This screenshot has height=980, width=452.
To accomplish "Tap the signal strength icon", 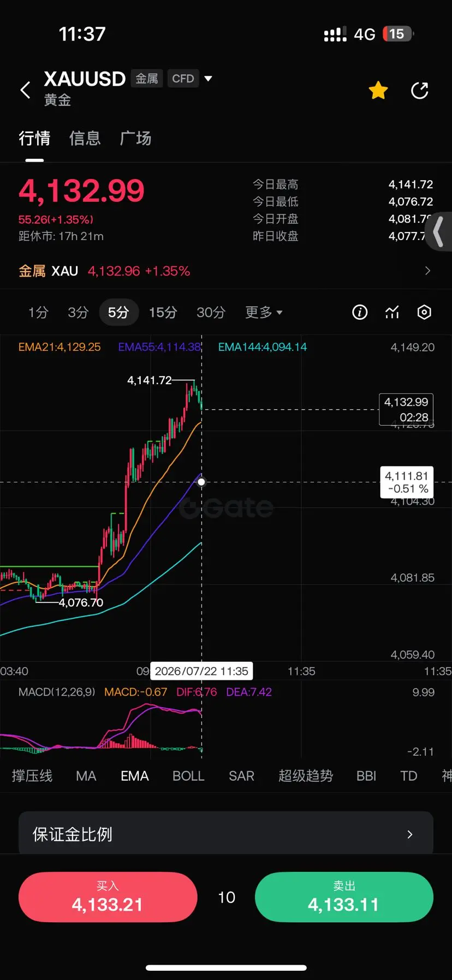I will [x=335, y=35].
